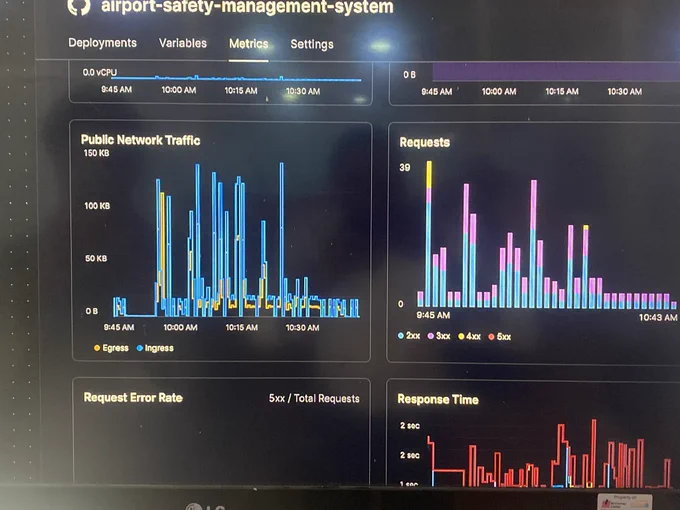This screenshot has height=510, width=680.
Task: Click the 10:15 AM label in Network Traffic
Action: pyautogui.click(x=242, y=327)
